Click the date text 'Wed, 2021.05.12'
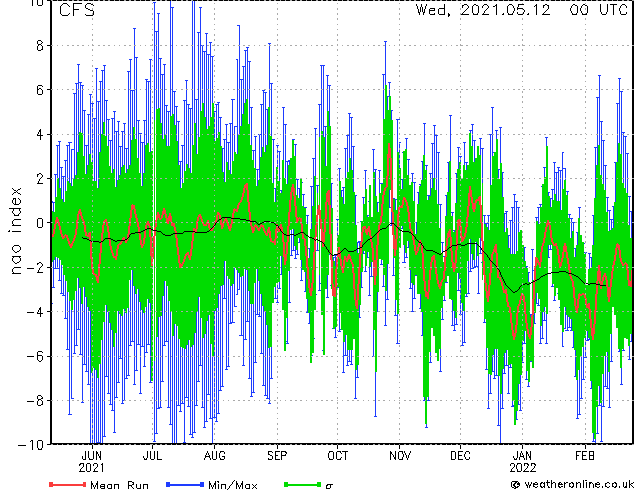Viewport: 634px width, 490px height. tap(483, 10)
